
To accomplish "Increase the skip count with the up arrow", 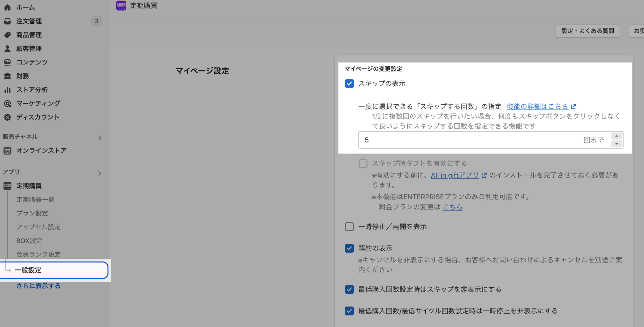I will 616,136.
